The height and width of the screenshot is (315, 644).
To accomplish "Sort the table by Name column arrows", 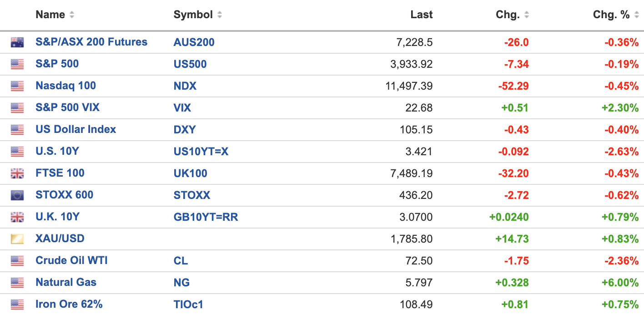I will click(72, 15).
